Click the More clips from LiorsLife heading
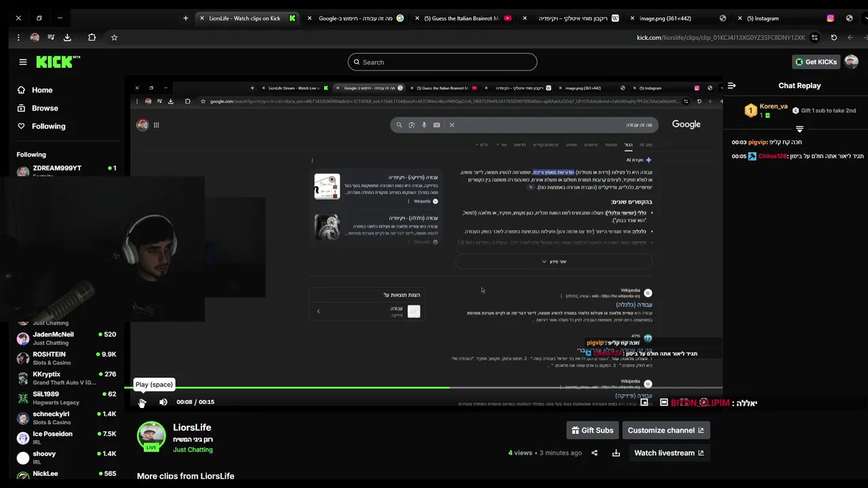This screenshot has height=488, width=868. pos(186,476)
